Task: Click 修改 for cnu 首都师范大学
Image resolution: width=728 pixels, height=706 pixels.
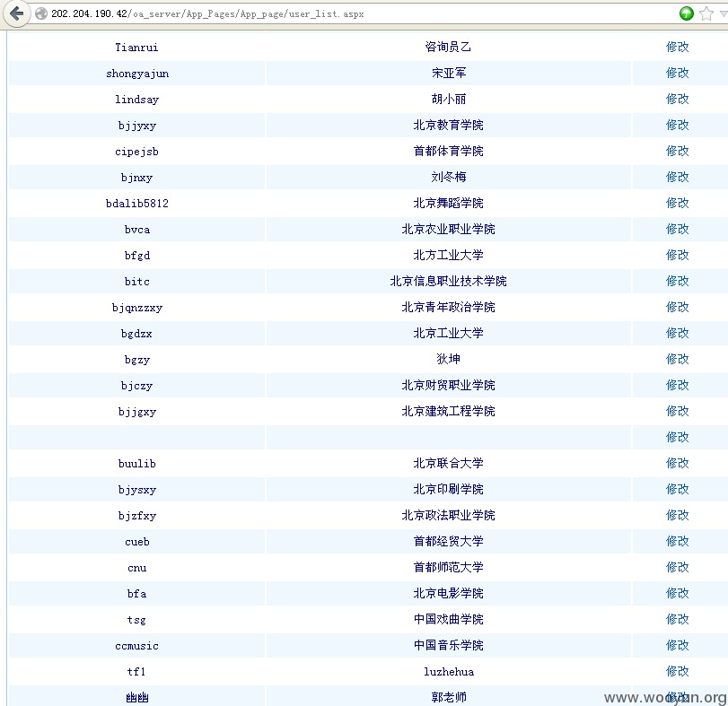Action: click(678, 567)
